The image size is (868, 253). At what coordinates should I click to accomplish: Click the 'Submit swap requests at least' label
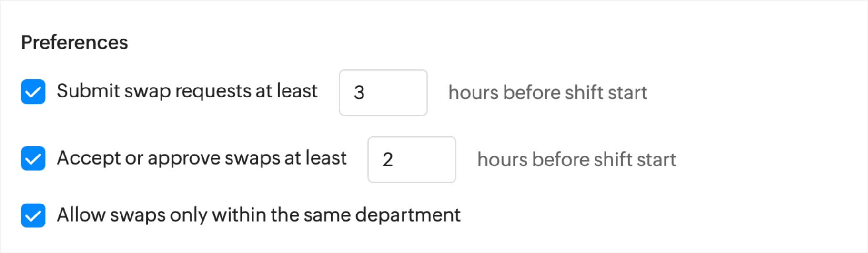click(x=187, y=91)
